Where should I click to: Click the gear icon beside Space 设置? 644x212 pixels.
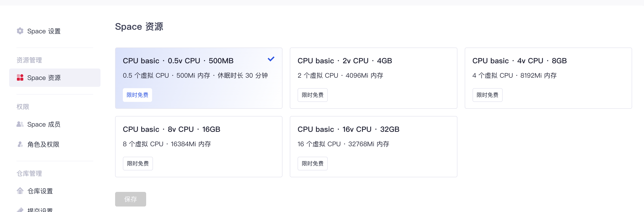[20, 31]
